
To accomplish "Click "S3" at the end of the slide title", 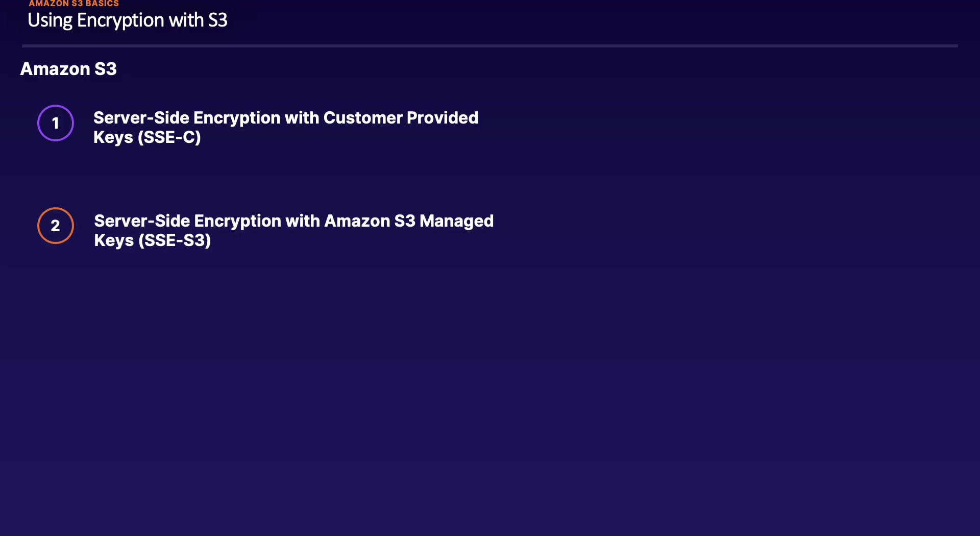I will [217, 20].
